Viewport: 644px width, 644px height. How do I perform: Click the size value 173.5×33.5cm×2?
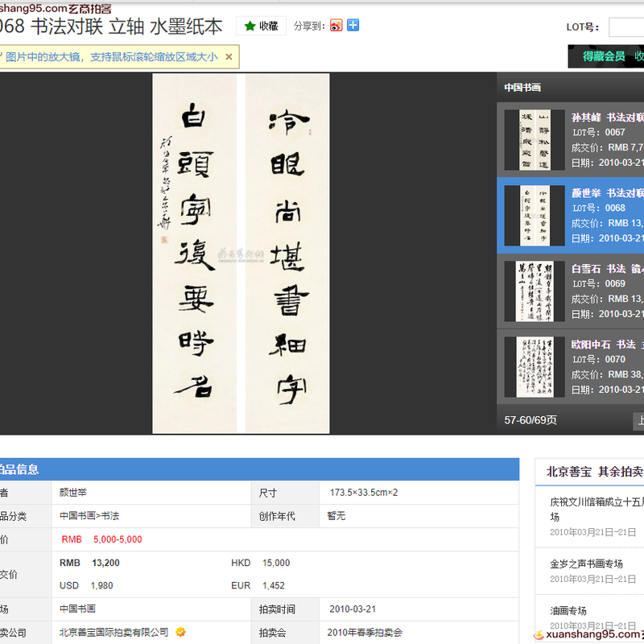(364, 493)
